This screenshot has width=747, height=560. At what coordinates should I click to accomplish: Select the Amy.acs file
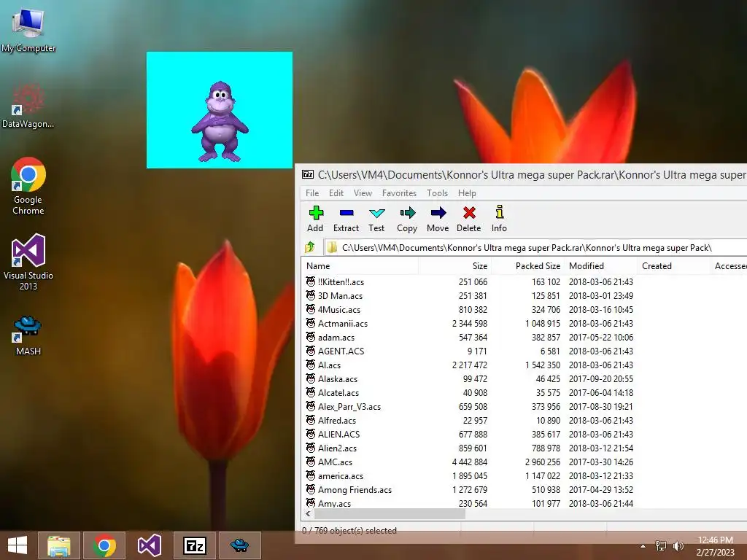tap(334, 503)
